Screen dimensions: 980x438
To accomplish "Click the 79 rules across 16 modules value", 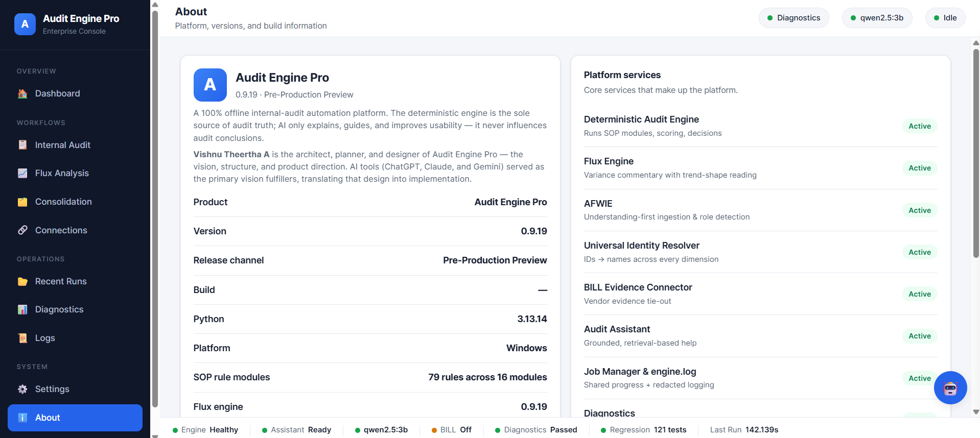I will (487, 377).
